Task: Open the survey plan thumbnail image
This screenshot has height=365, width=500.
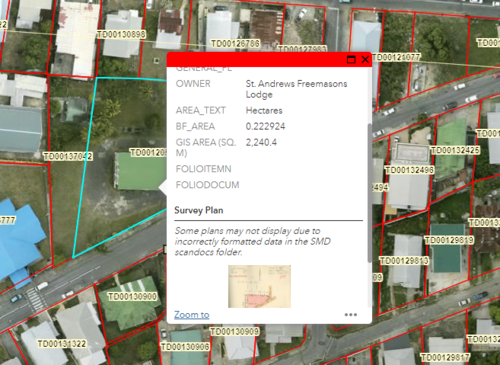Action: pyautogui.click(x=259, y=286)
